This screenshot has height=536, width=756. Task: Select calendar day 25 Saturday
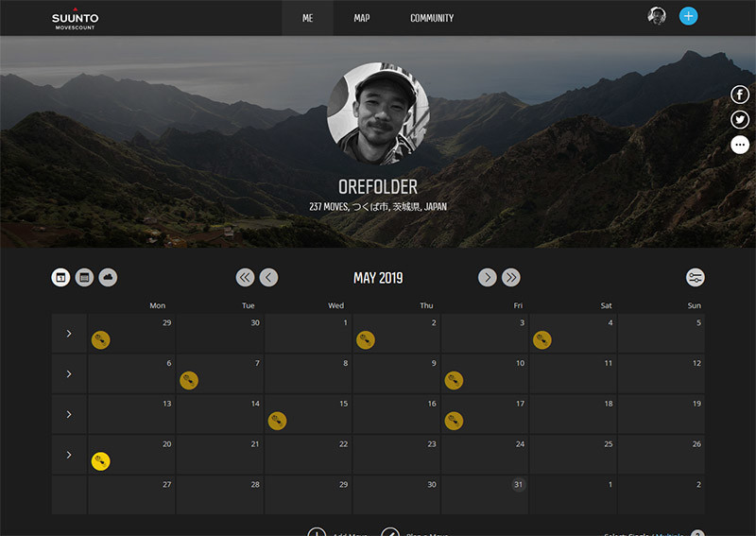574,455
